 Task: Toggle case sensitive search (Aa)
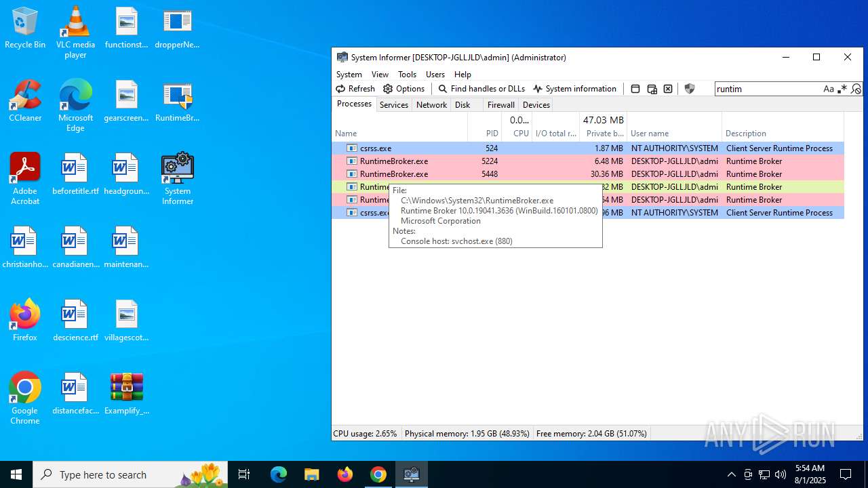[829, 89]
